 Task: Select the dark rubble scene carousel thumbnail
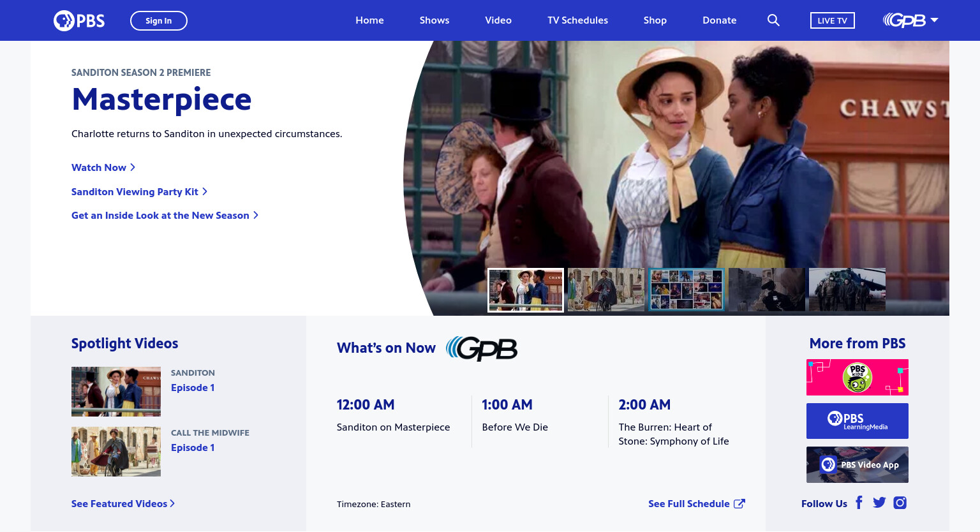point(767,290)
